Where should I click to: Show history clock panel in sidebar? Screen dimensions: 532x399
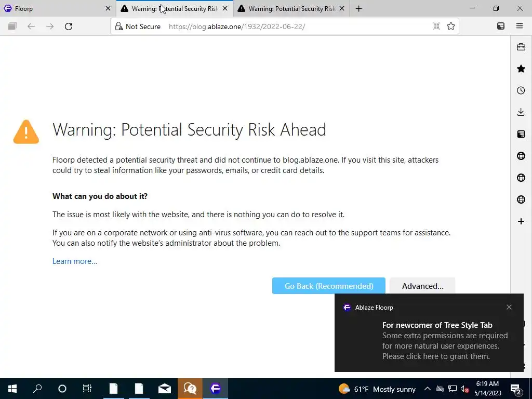pyautogui.click(x=521, y=90)
